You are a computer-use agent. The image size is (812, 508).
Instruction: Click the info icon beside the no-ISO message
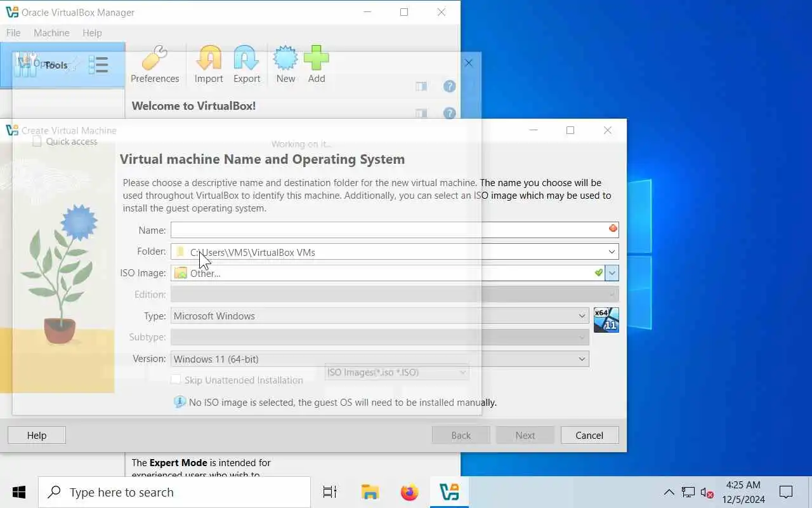[180, 402]
